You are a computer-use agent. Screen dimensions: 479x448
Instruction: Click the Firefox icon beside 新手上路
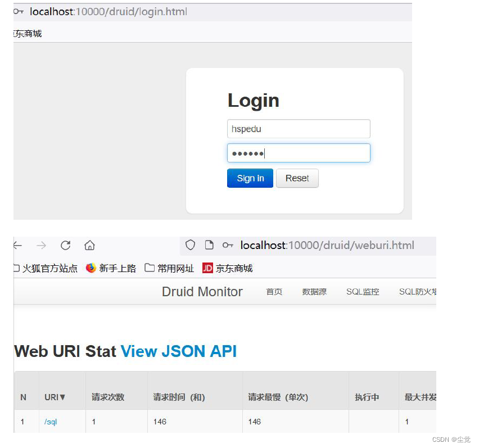point(91,268)
